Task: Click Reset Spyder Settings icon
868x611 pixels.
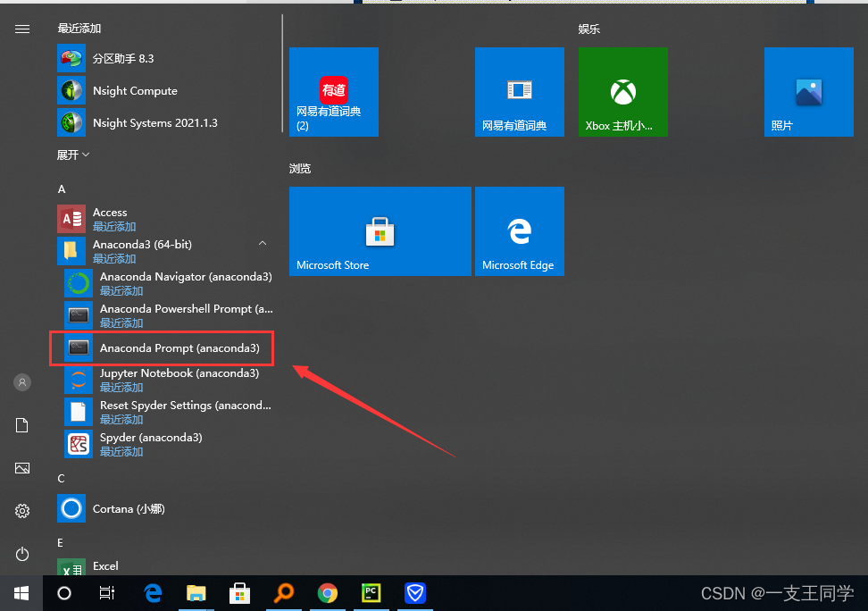Action: [78, 412]
